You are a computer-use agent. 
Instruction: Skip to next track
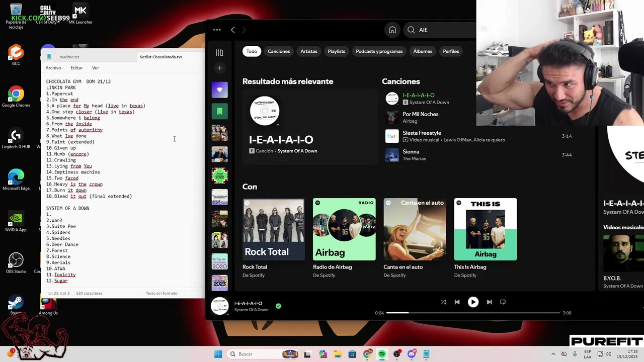(489, 302)
